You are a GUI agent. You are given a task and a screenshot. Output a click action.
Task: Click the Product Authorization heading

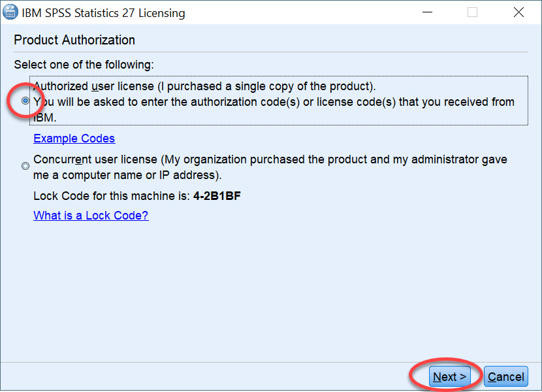pyautogui.click(x=74, y=40)
